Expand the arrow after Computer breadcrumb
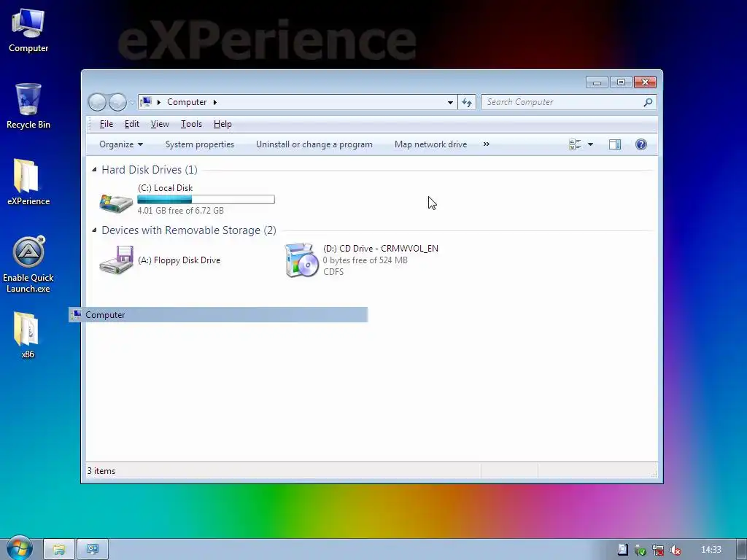This screenshot has height=560, width=747. click(x=215, y=102)
